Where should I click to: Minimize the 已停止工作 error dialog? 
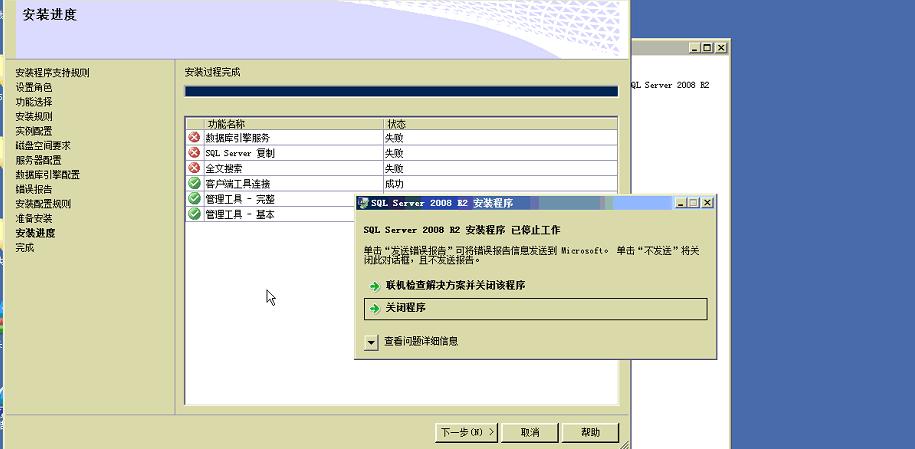(x=680, y=203)
